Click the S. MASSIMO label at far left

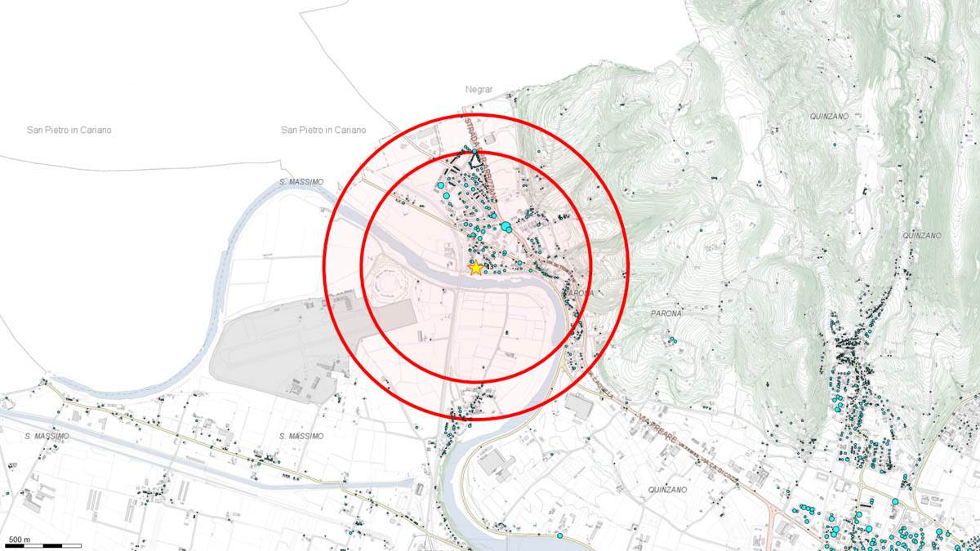tap(47, 437)
